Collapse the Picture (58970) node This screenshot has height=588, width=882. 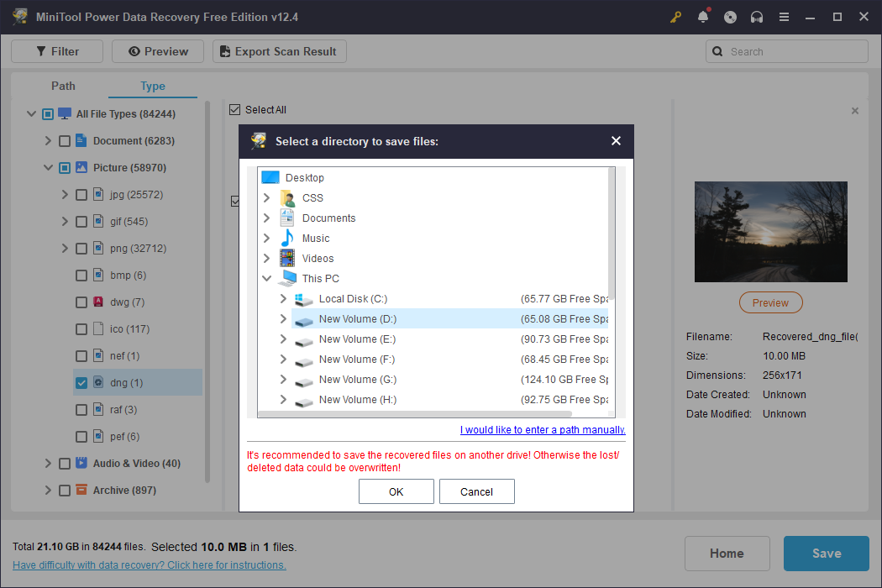coord(48,168)
